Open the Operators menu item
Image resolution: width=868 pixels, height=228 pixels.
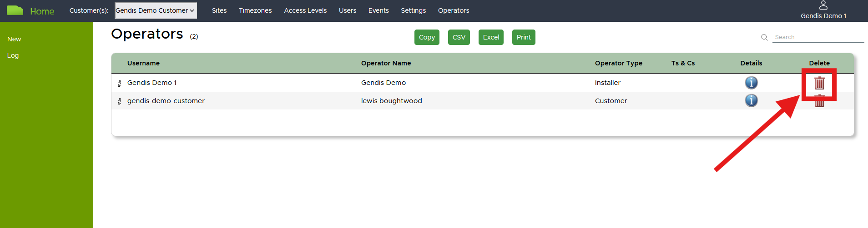click(453, 10)
